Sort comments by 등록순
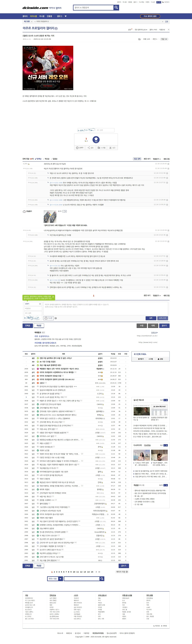192x644 pixels. click(38, 159)
